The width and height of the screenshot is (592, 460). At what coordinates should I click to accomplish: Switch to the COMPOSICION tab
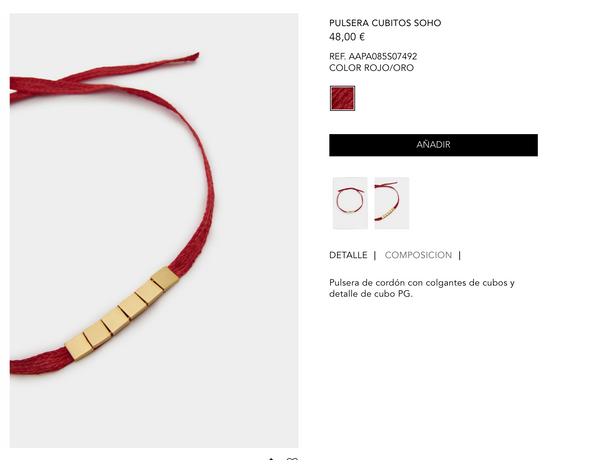[x=418, y=255]
